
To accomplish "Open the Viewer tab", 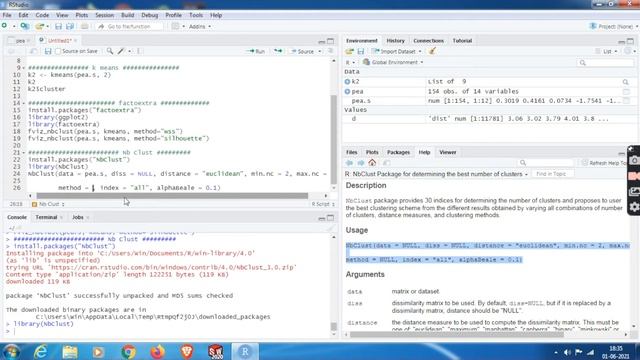I will [x=448, y=152].
